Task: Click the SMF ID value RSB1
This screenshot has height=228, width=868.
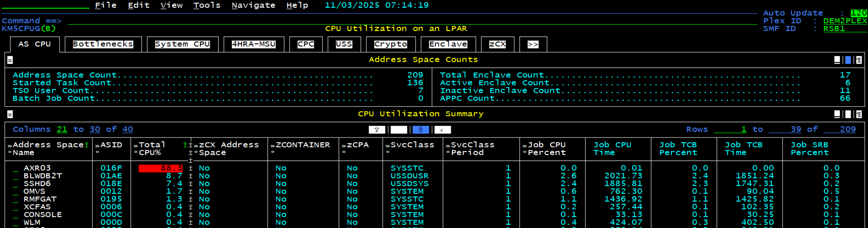Action: point(845,28)
